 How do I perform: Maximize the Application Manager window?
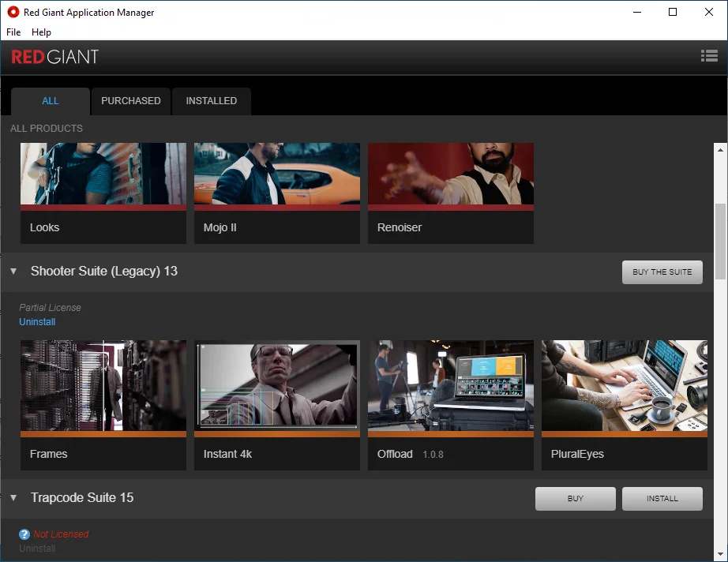pos(672,12)
